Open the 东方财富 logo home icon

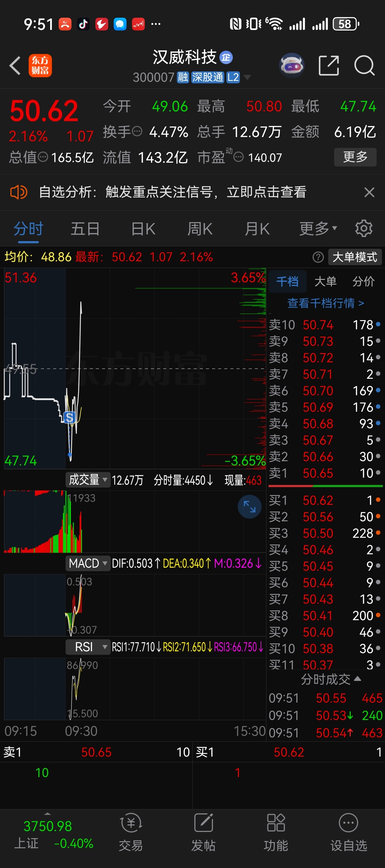[40, 66]
